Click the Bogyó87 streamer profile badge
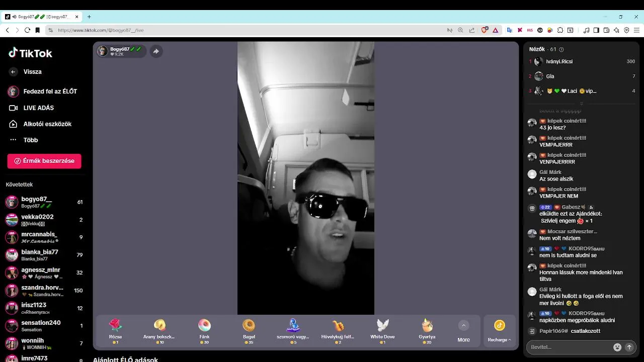 point(121,51)
